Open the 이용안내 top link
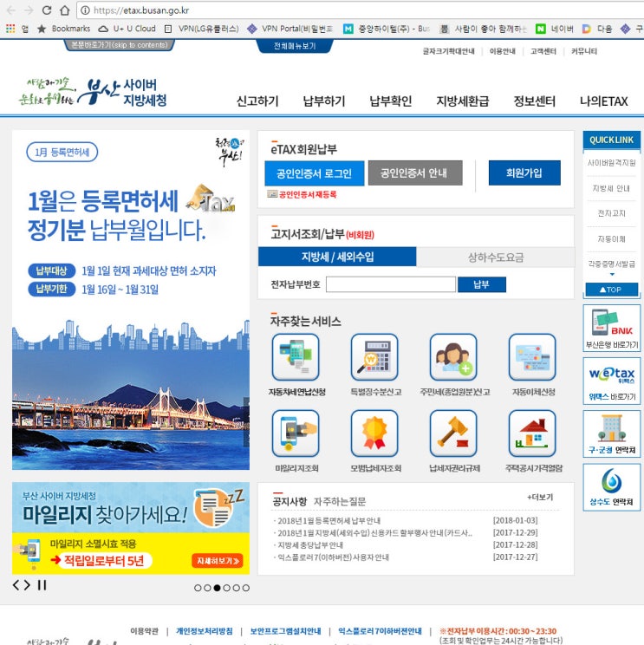 pos(502,51)
